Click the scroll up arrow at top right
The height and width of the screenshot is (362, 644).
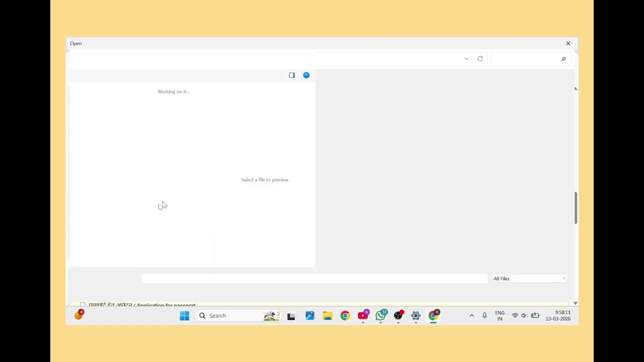(x=576, y=88)
